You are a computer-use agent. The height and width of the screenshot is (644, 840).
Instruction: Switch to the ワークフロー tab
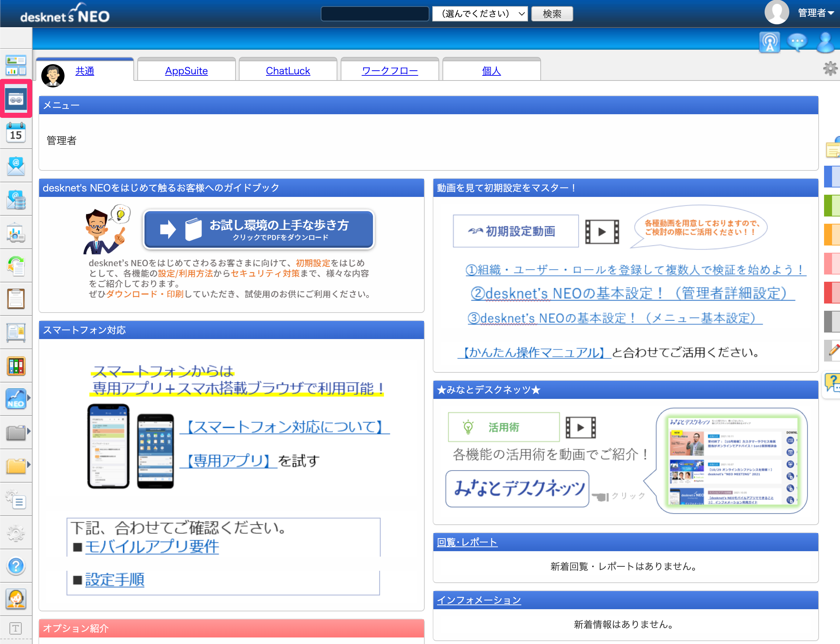pos(390,71)
